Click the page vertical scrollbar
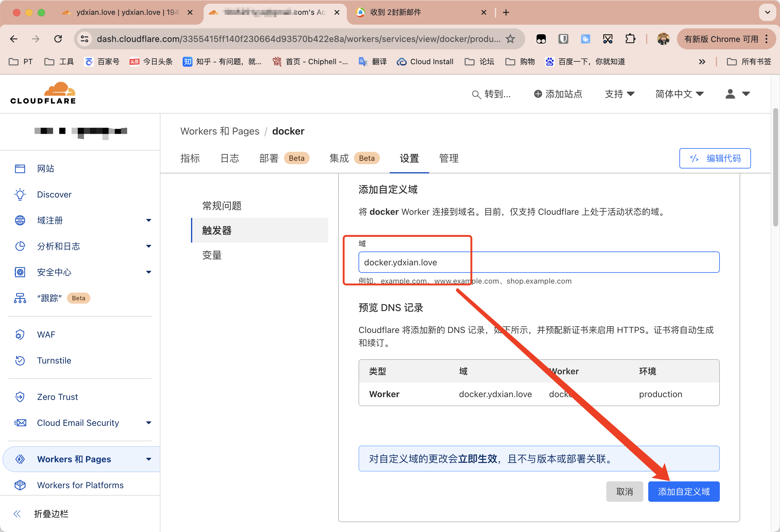 (x=776, y=168)
